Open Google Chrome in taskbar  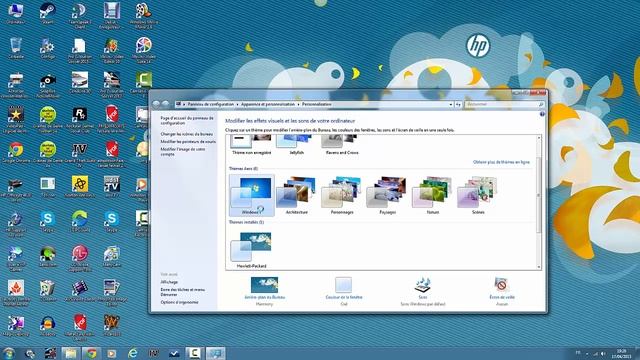[x=91, y=353]
